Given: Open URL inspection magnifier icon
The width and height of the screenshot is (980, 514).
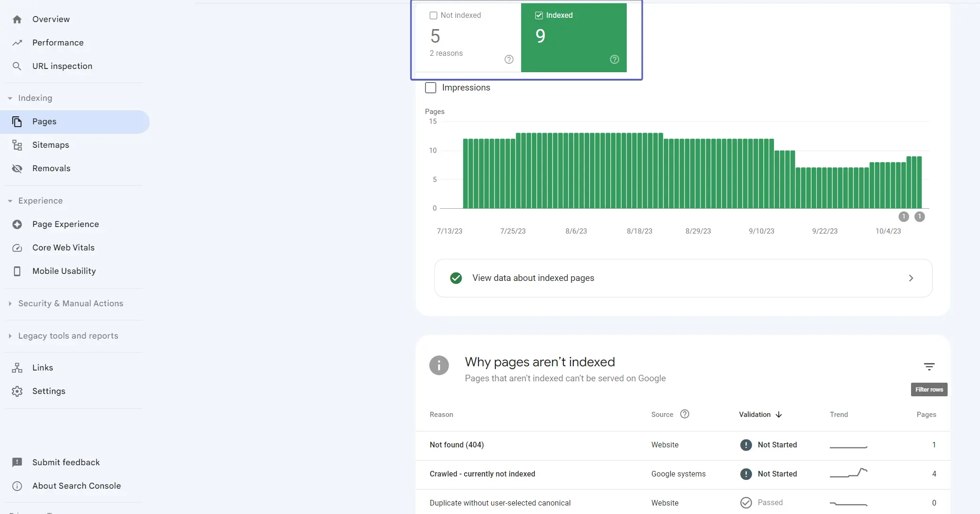Looking at the screenshot, I should (17, 66).
